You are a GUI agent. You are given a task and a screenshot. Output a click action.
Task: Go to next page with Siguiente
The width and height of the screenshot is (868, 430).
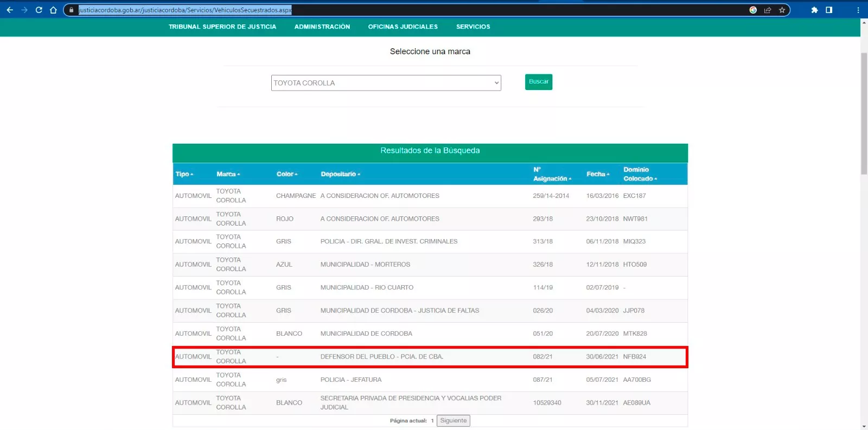click(x=454, y=421)
